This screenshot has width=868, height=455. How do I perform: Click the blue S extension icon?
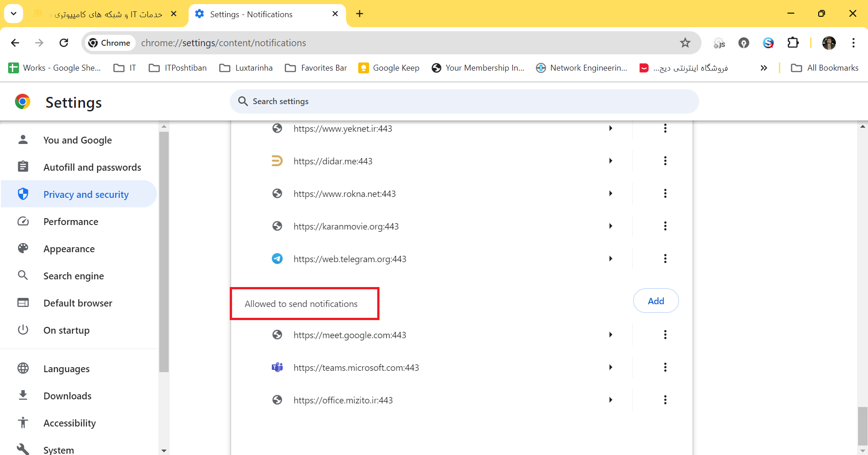click(768, 43)
